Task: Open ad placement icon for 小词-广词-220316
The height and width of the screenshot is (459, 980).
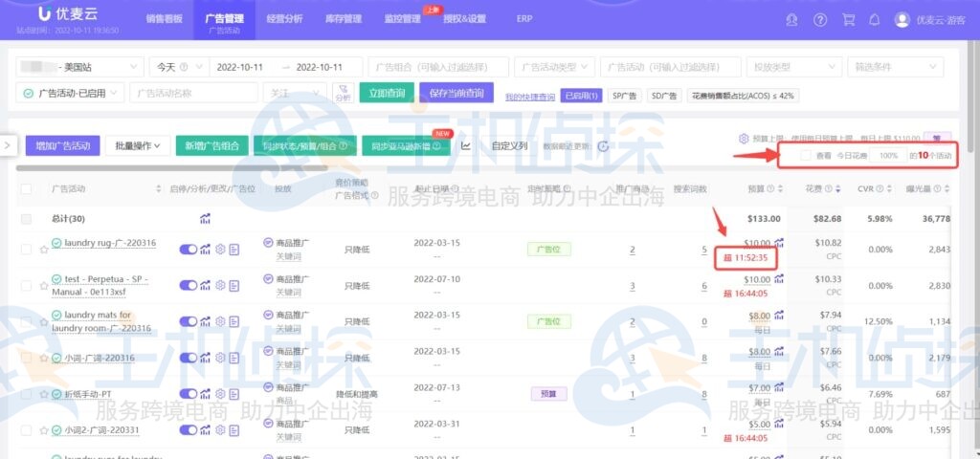Action: pos(234,358)
